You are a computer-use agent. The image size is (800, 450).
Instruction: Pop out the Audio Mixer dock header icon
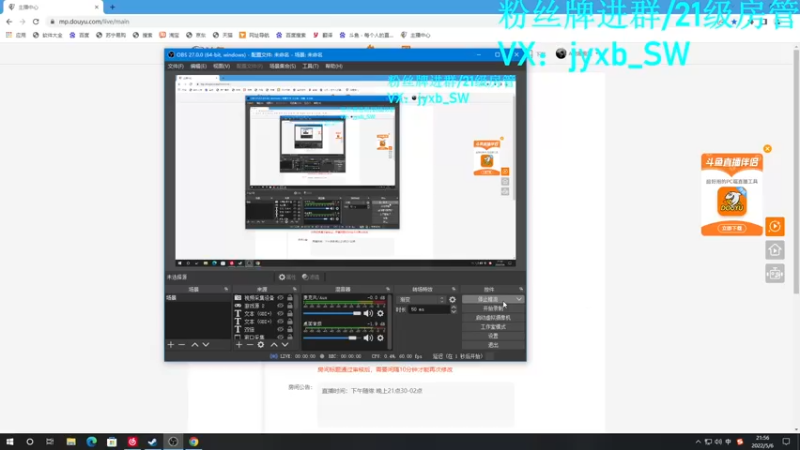click(388, 289)
